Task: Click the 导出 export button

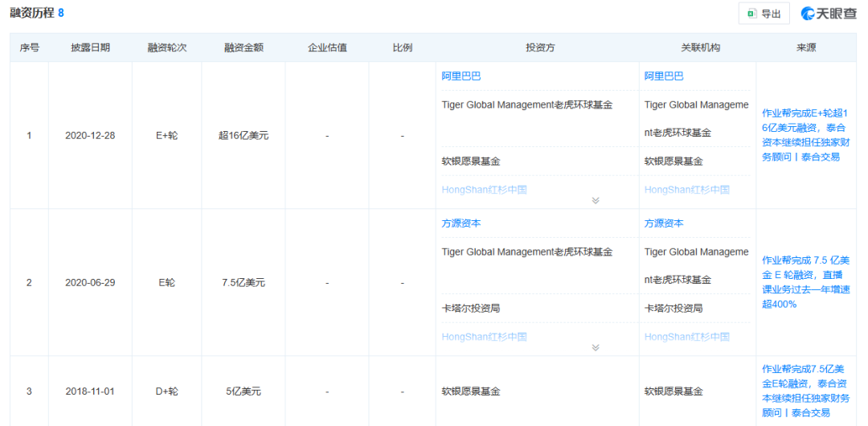Action: click(x=764, y=14)
